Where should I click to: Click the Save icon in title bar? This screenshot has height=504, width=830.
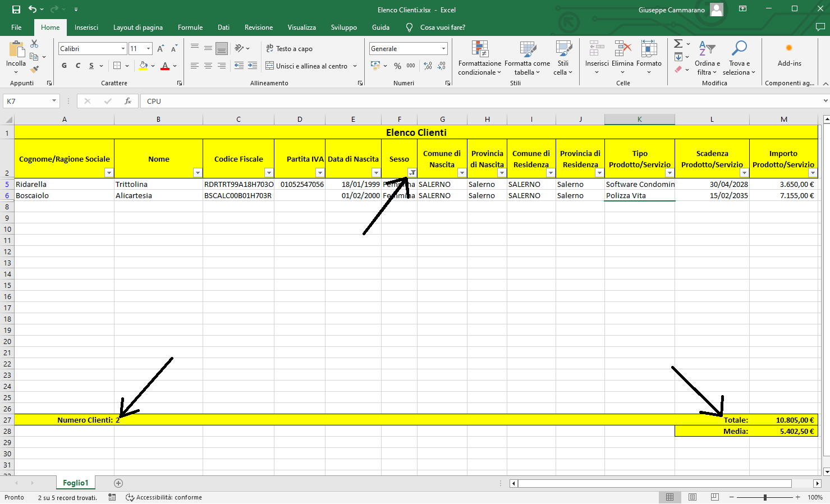16,10
